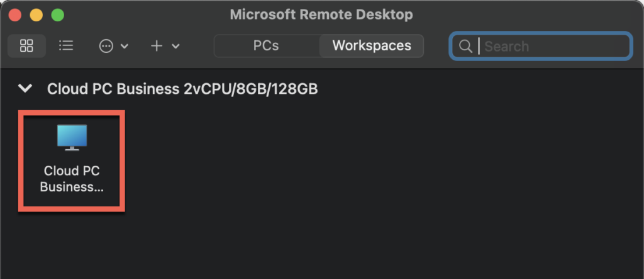644x279 pixels.
Task: Click the magnifying glass search icon
Action: (x=465, y=46)
